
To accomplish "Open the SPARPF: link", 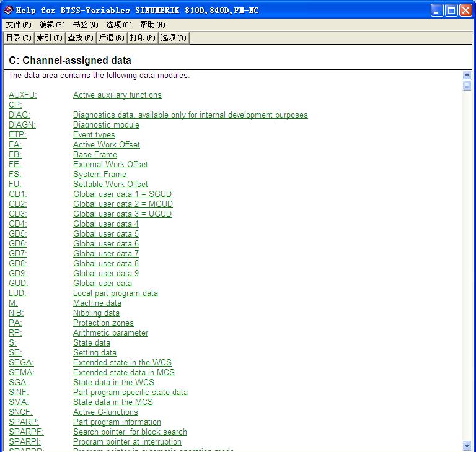I will (x=26, y=432).
